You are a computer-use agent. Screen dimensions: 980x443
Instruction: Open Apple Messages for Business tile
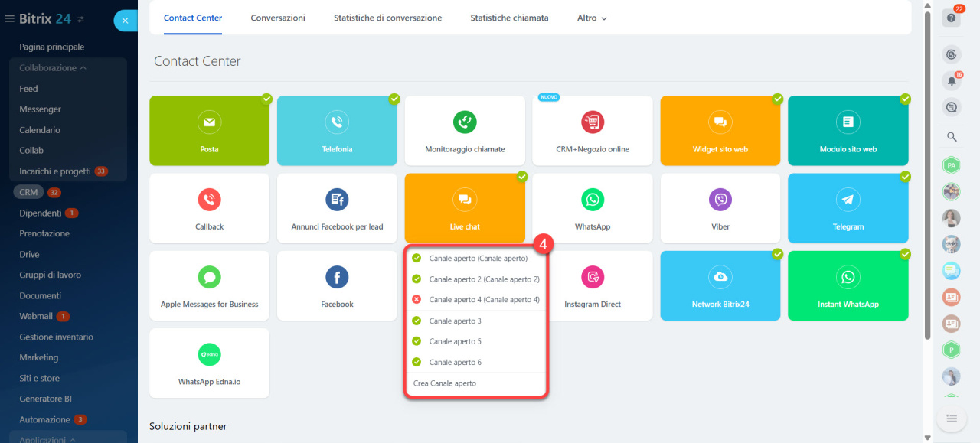pyautogui.click(x=209, y=285)
